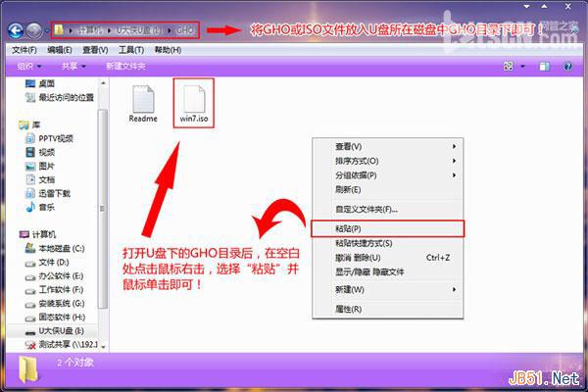Open the 编辑(E) menu
The width and height of the screenshot is (588, 392).
click(x=60, y=50)
